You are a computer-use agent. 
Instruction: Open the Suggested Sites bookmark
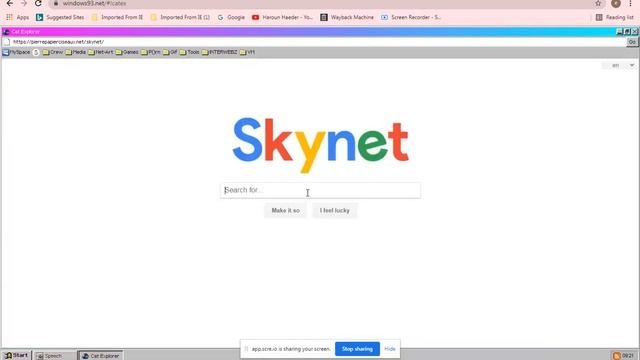[x=60, y=17]
